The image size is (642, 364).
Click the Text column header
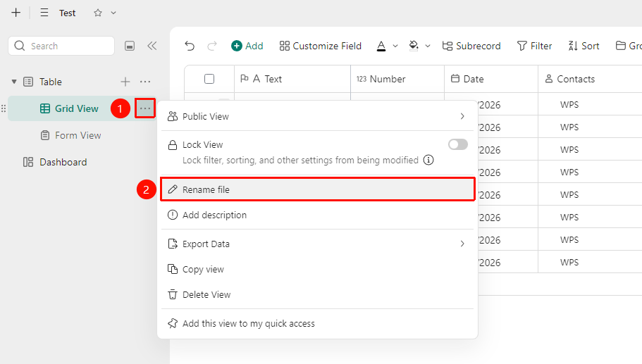pyautogui.click(x=292, y=79)
